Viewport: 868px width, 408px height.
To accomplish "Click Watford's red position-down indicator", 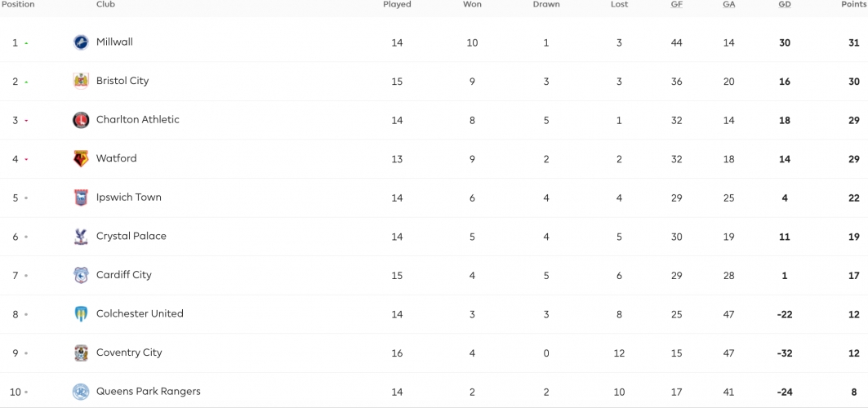I will point(26,159).
